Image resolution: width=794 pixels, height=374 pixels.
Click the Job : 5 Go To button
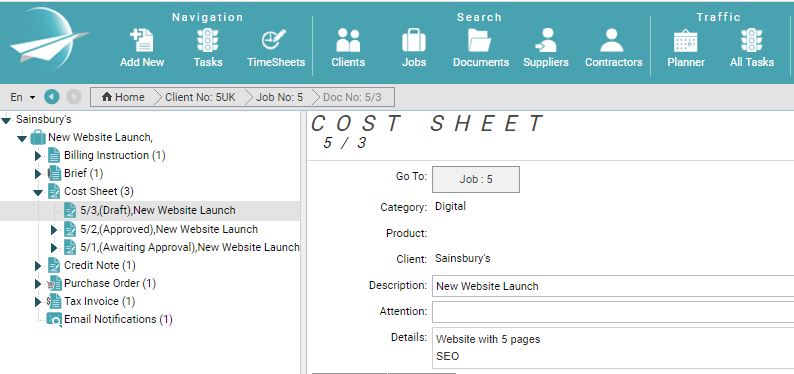[475, 179]
